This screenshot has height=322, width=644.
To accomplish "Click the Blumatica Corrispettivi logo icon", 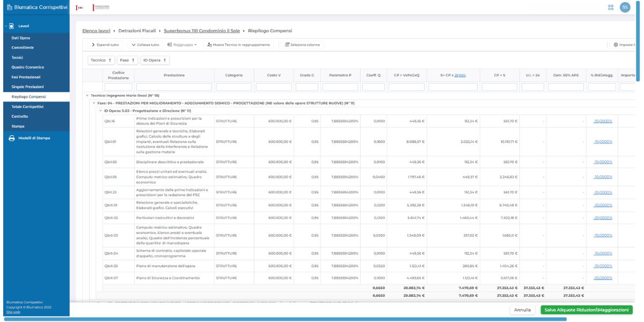I will (10, 8).
